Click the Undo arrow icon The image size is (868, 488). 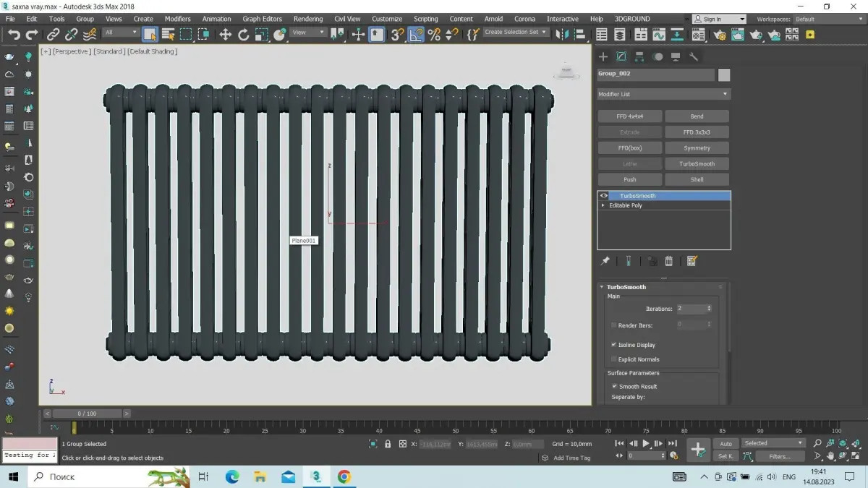pyautogui.click(x=14, y=34)
